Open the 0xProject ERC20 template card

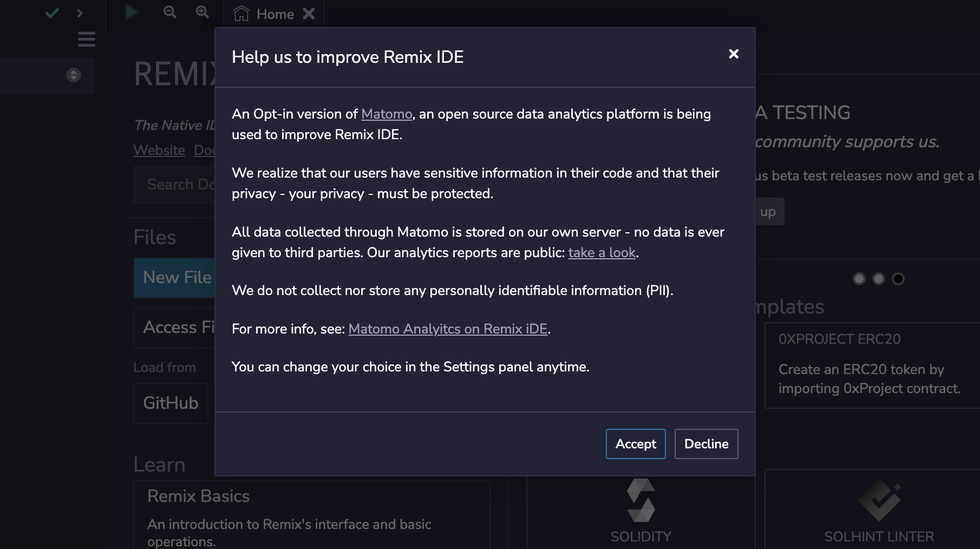point(872,365)
